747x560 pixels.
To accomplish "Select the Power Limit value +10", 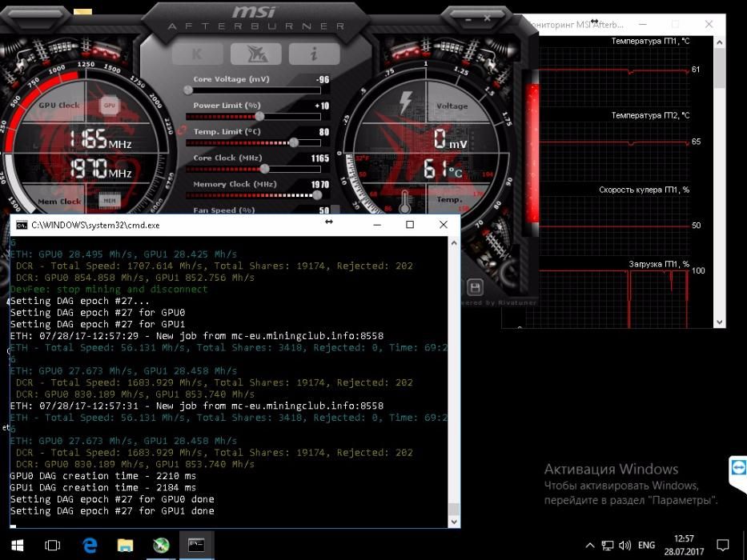I will tap(322, 106).
